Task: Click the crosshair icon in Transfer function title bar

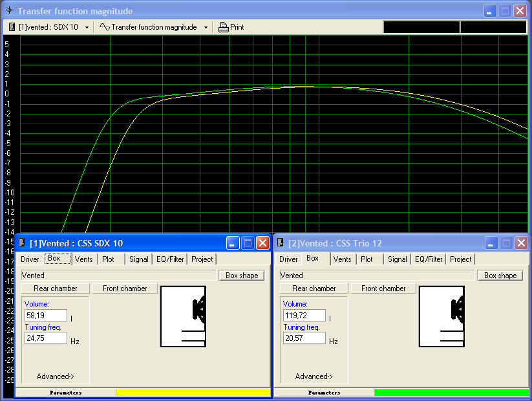Action: 9,10
